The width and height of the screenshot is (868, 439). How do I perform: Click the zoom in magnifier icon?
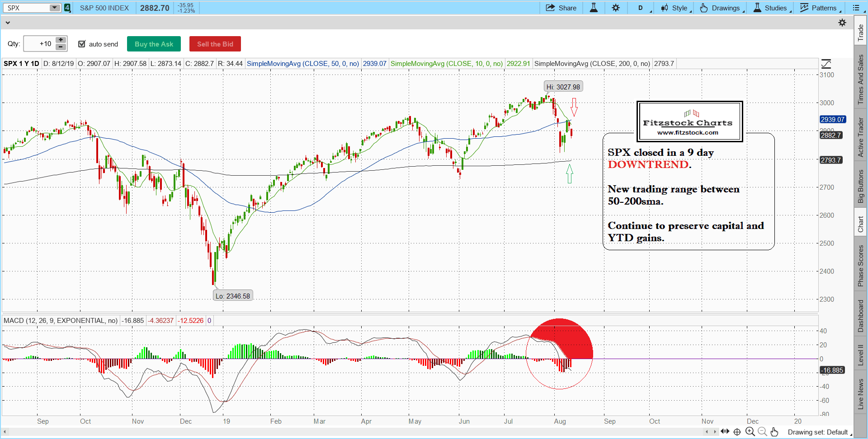click(x=750, y=432)
